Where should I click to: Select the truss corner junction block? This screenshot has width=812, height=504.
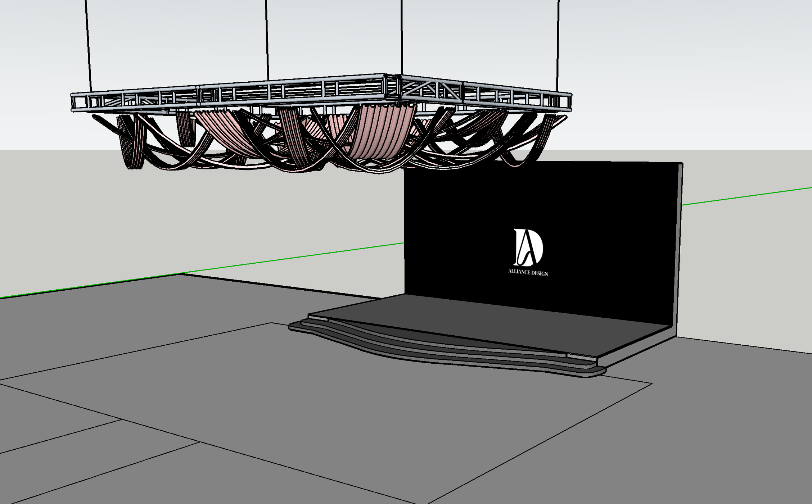tap(393, 86)
